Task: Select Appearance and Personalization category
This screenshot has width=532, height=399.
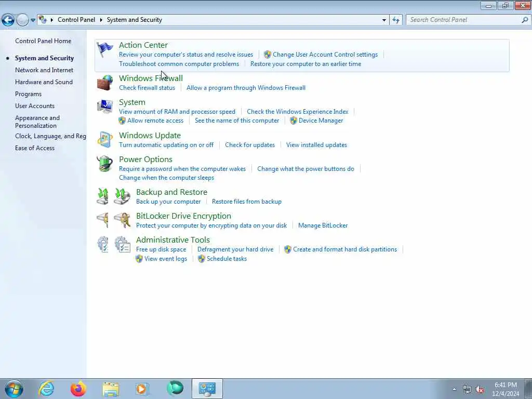Action: click(x=37, y=122)
